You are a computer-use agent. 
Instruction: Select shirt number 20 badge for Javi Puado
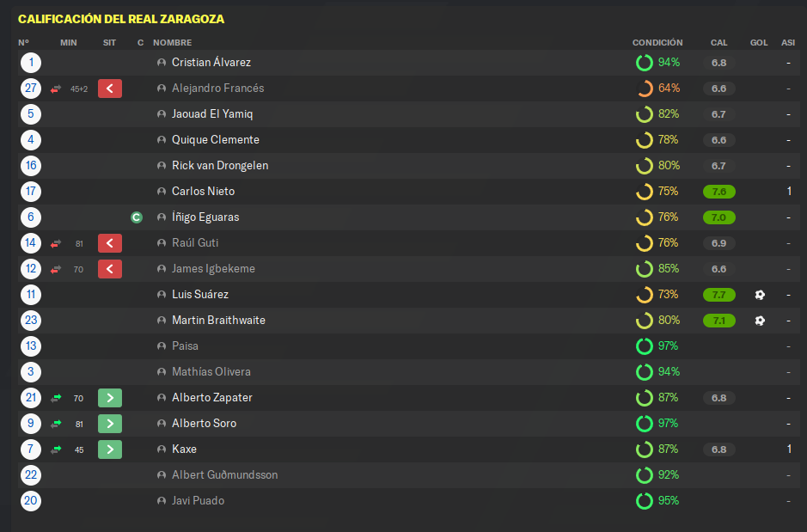tap(31, 500)
